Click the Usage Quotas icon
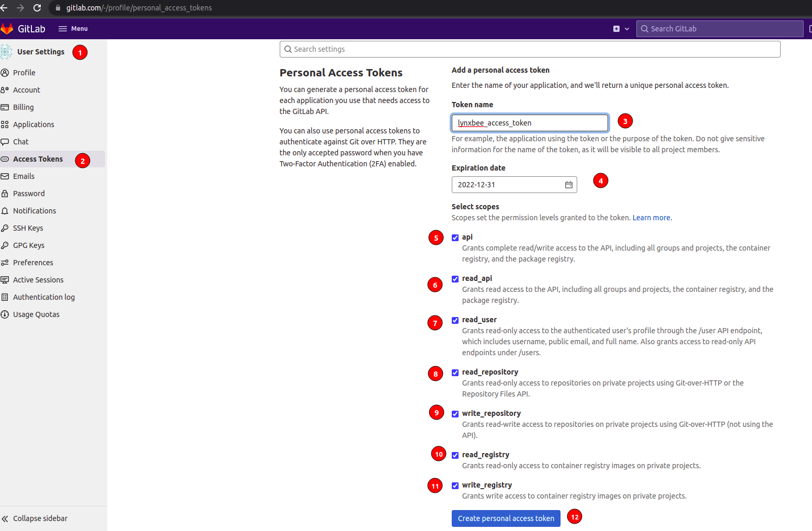 coord(5,314)
